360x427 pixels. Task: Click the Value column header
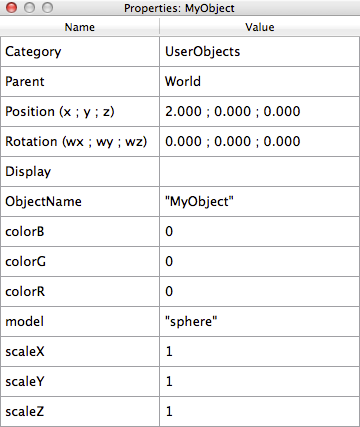click(260, 27)
